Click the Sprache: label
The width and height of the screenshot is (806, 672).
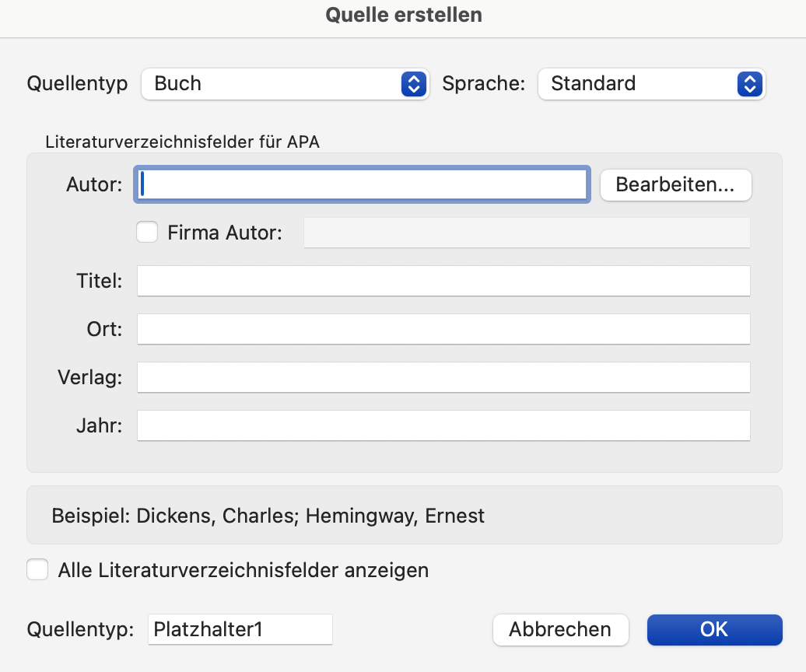[x=484, y=84]
